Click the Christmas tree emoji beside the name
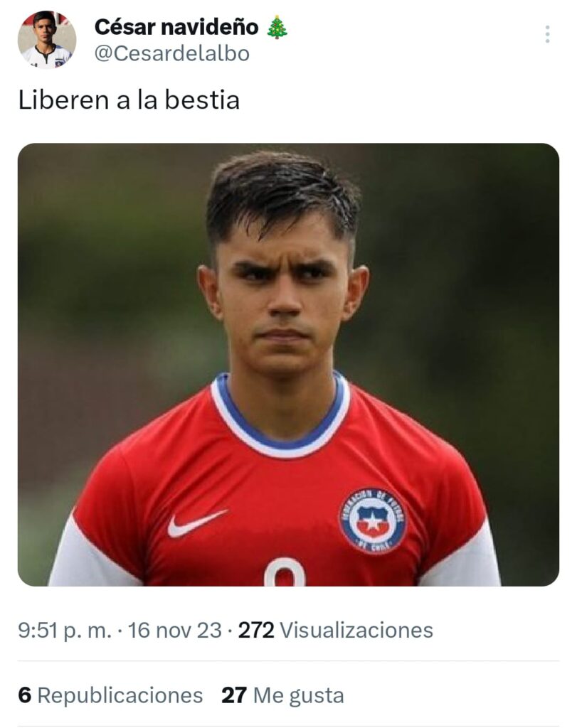The width and height of the screenshot is (577, 728). (x=277, y=27)
